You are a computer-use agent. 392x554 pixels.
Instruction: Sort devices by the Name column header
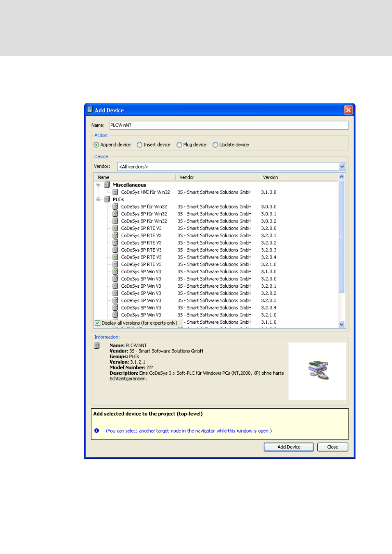(x=135, y=177)
